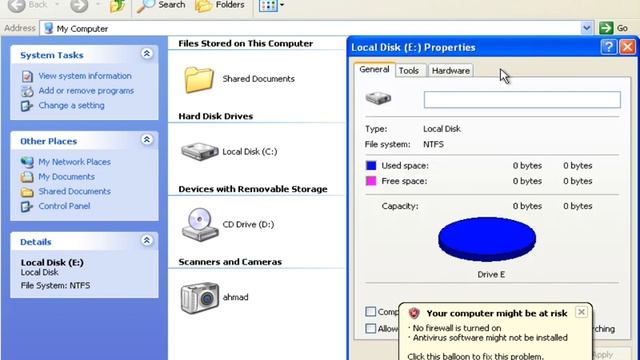The height and width of the screenshot is (360, 640).
Task: Switch to the Hardware tab
Action: pyautogui.click(x=451, y=71)
